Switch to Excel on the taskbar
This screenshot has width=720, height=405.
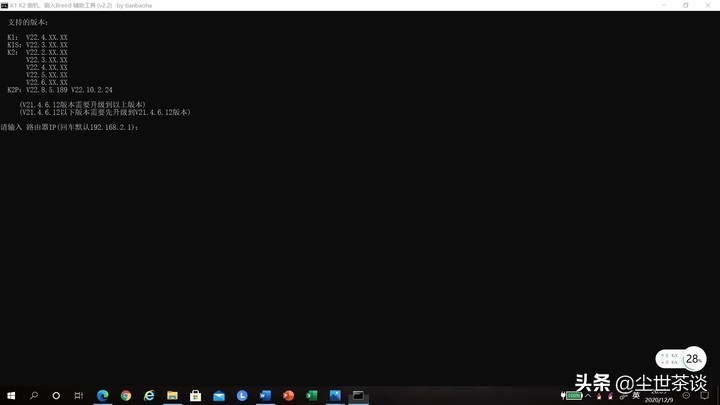[x=312, y=395]
